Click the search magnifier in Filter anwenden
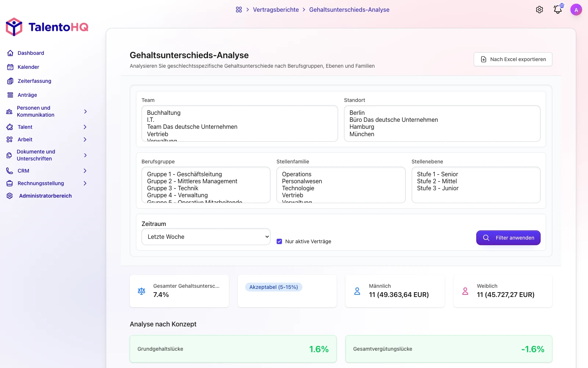588x368 pixels. point(486,238)
